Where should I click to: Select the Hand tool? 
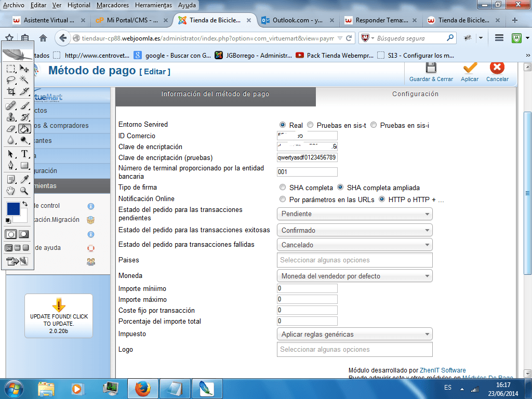[11, 191]
